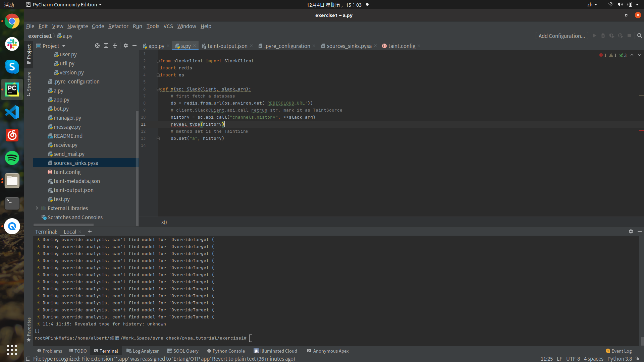The image size is (644, 362).
Task: Open the Refactor menu
Action: [x=118, y=26]
